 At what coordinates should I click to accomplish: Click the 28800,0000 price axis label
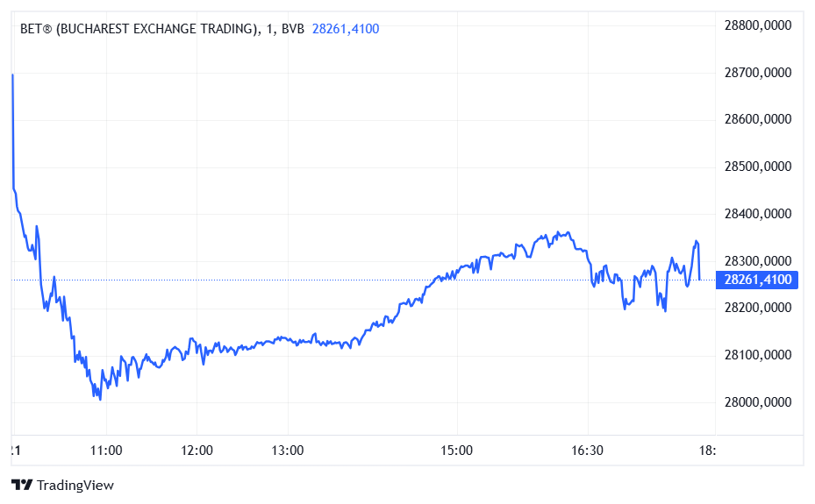tap(755, 25)
